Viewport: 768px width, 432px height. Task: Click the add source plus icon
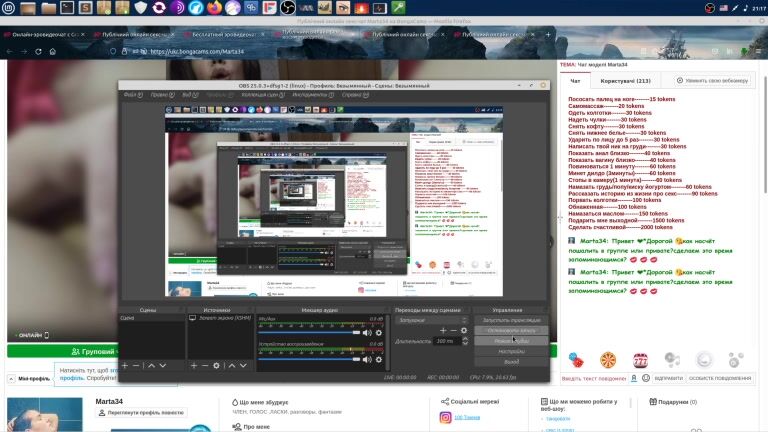click(193, 365)
